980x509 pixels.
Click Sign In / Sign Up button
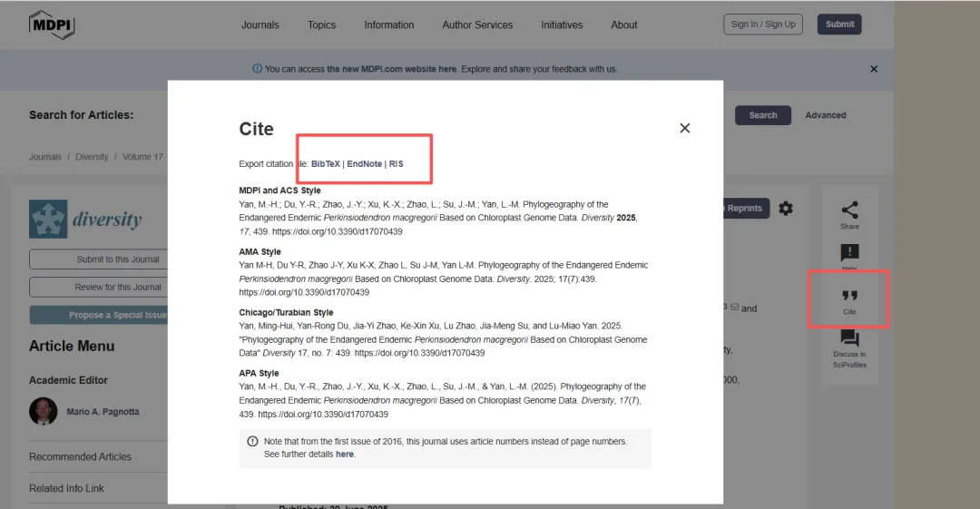763,24
